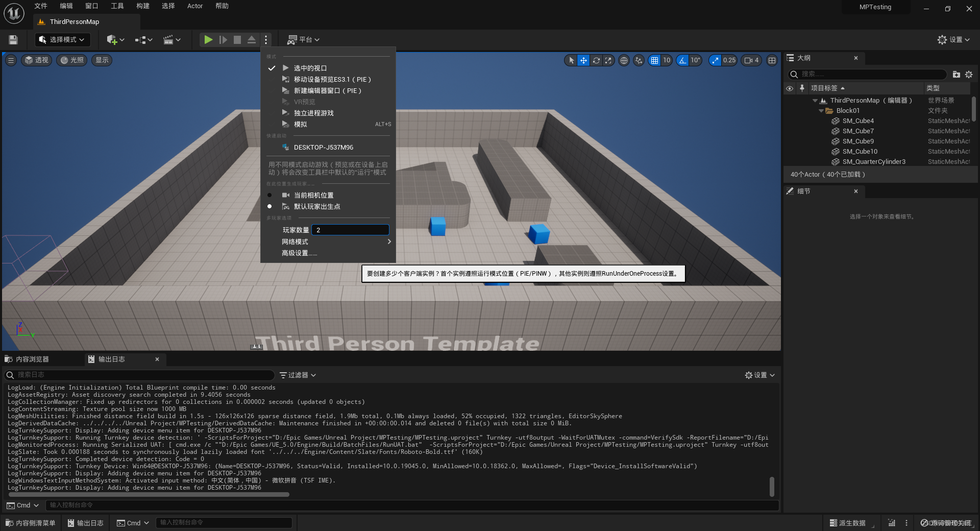Open the 选择模式 mode dropdown
This screenshot has height=531, width=980.
click(x=63, y=40)
